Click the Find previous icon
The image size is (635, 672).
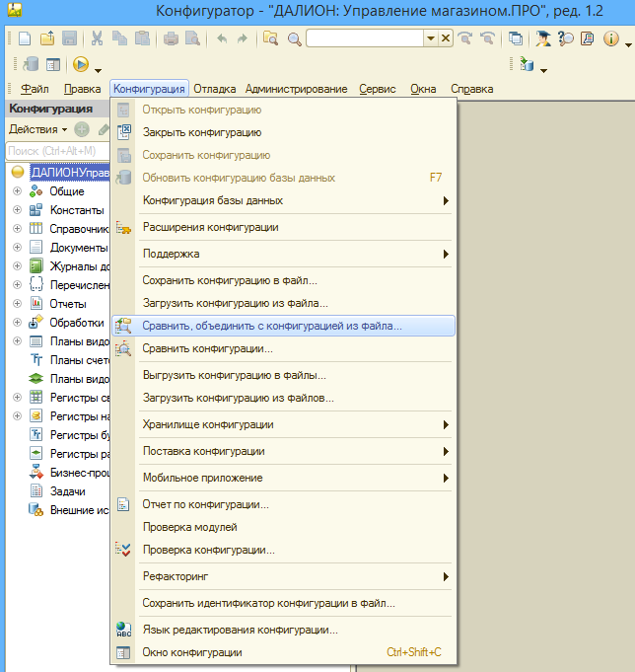[x=487, y=38]
